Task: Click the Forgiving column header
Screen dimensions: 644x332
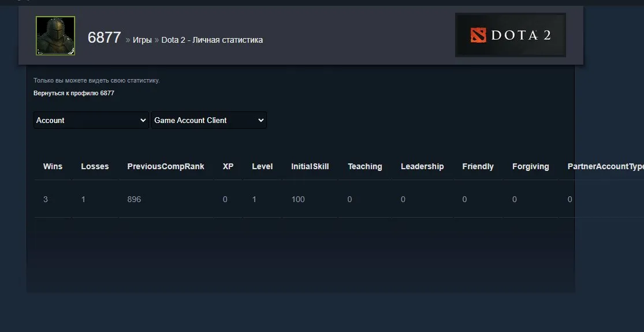Action: [x=531, y=167]
